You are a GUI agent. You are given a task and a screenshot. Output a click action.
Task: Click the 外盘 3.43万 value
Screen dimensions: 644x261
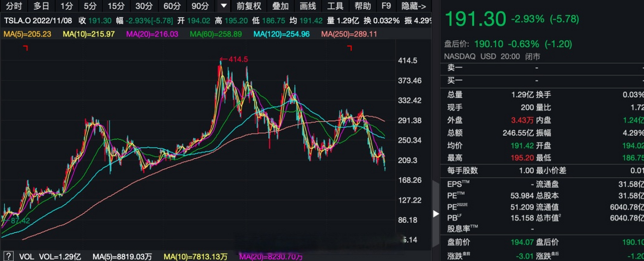(x=522, y=120)
